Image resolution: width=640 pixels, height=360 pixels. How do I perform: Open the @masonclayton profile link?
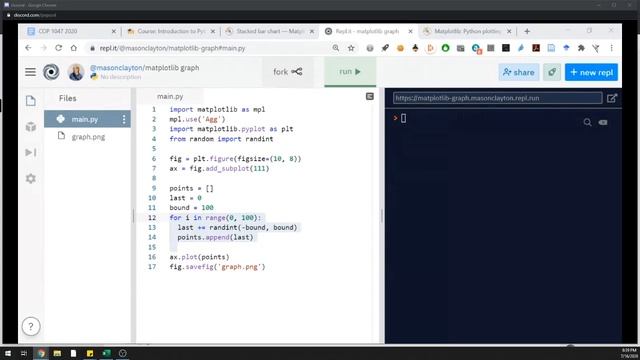116,68
